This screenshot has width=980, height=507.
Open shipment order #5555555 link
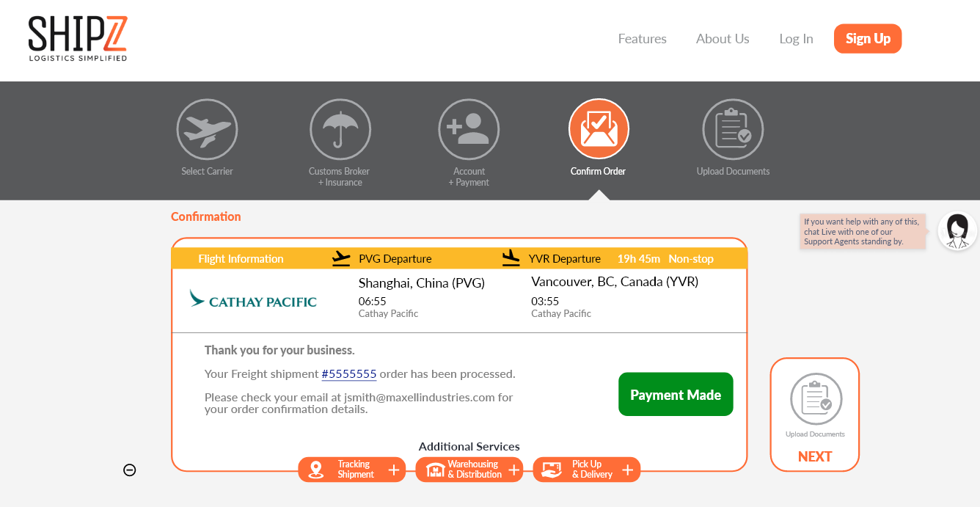[x=349, y=374]
